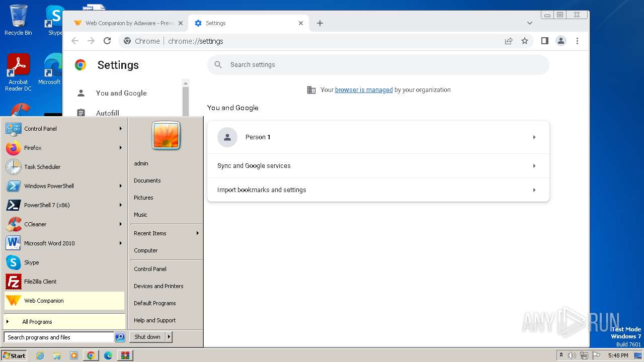Expand Recent Items submenu
644x362 pixels.
tap(166, 233)
